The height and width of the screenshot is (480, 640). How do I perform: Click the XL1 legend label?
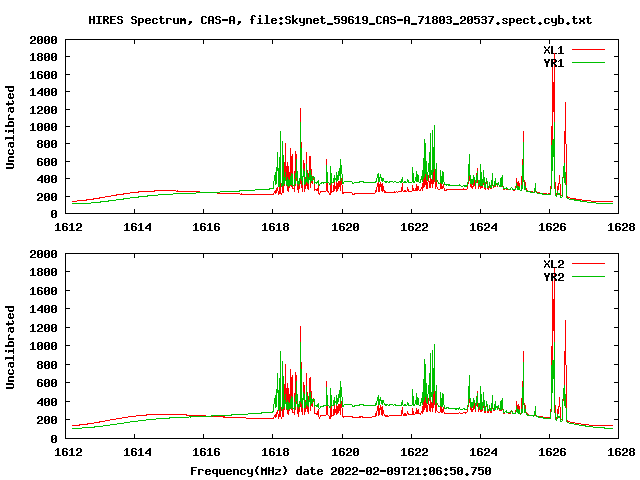553,50
